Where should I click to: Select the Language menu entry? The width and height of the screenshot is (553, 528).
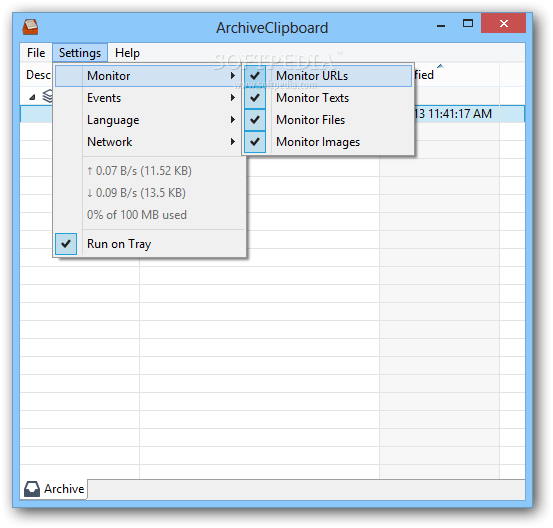pyautogui.click(x=148, y=120)
